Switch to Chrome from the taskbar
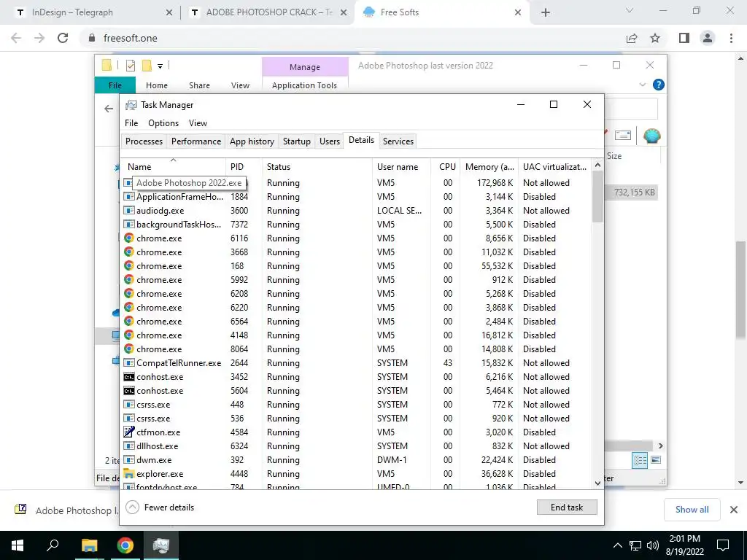The width and height of the screenshot is (747, 560). [x=125, y=545]
